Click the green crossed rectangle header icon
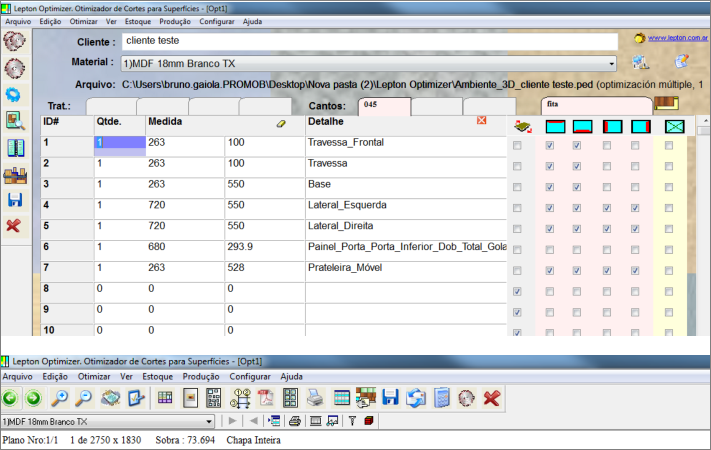711x450 pixels. click(675, 127)
